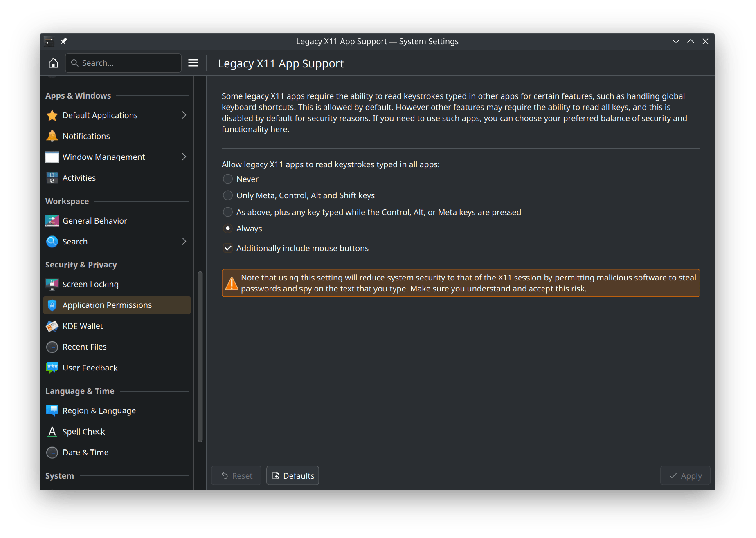Viewport: 756px width, 538px height.
Task: Open Notifications settings
Action: coord(117,136)
